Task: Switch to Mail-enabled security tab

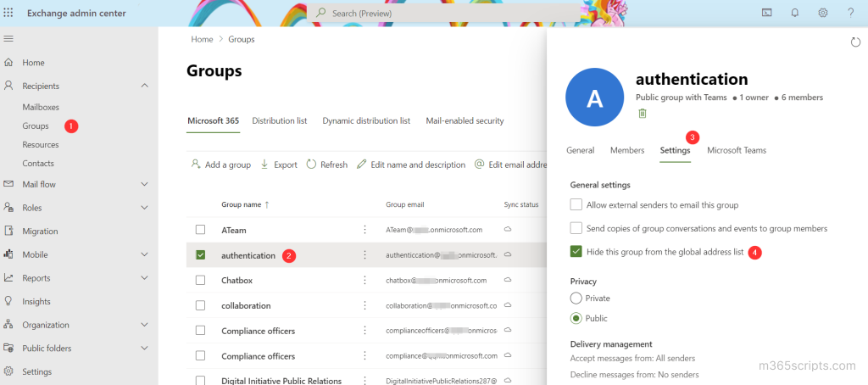Action: 465,120
